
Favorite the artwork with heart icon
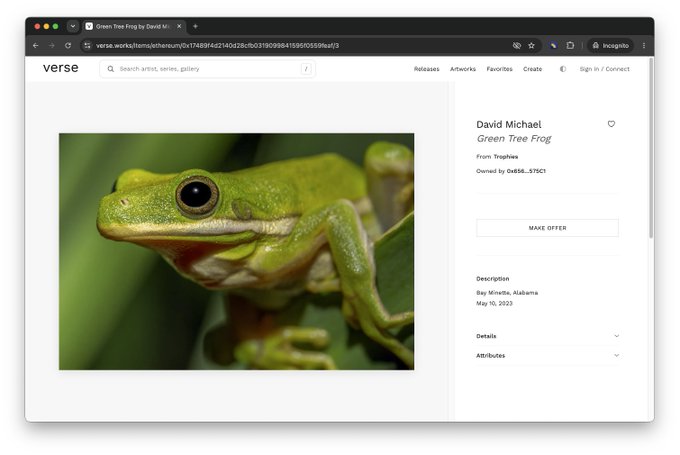point(611,124)
